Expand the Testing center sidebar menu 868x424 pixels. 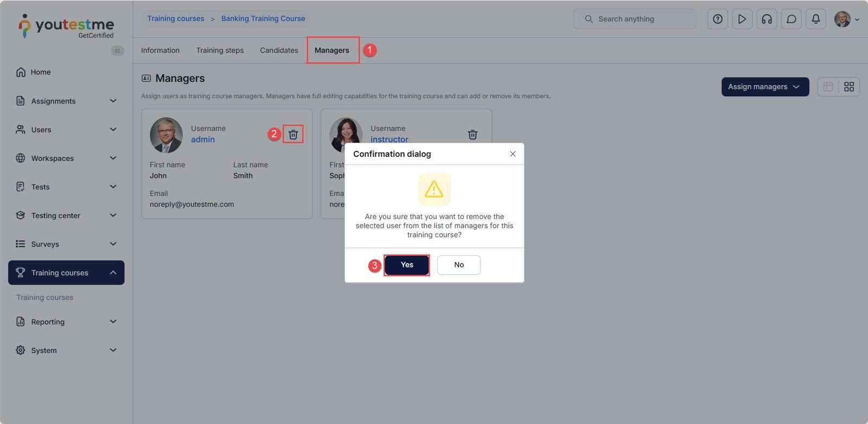pyautogui.click(x=66, y=215)
